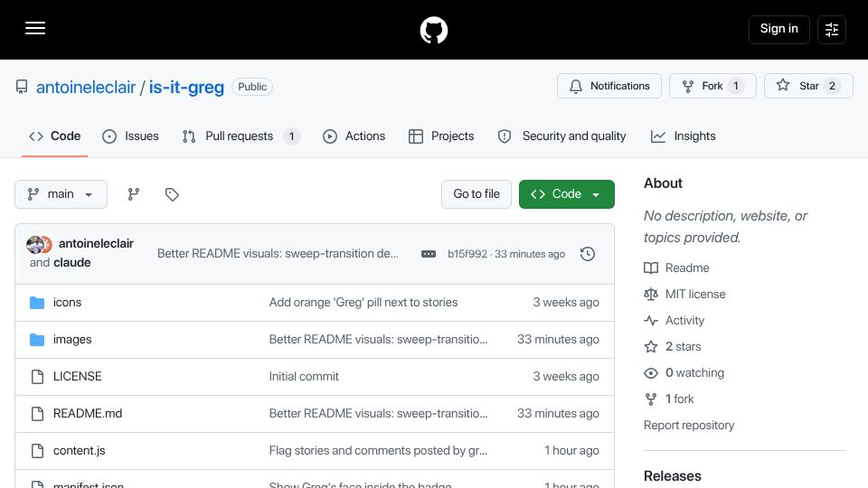The height and width of the screenshot is (488, 868).
Task: Open the icons folder
Action: coord(67,302)
